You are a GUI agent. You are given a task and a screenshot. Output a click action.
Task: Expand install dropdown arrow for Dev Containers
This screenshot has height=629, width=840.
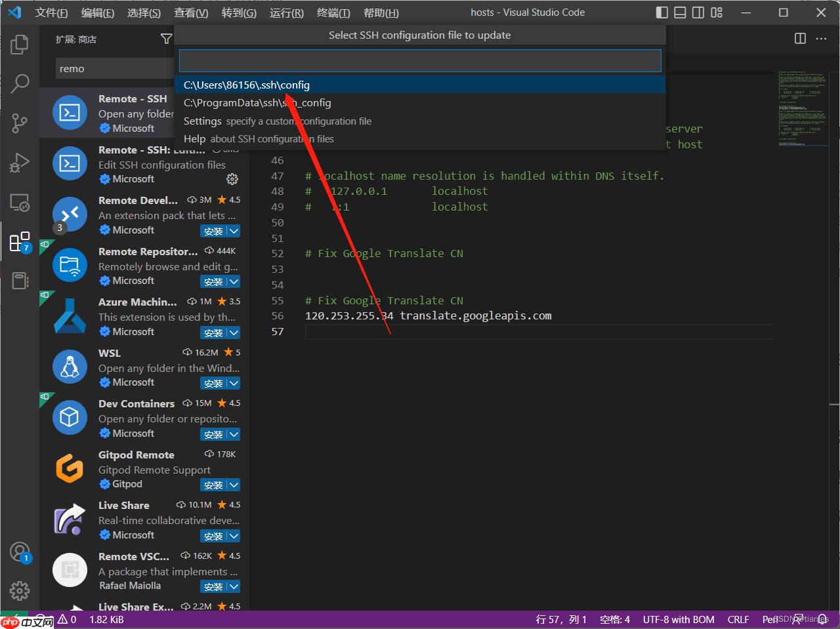234,434
